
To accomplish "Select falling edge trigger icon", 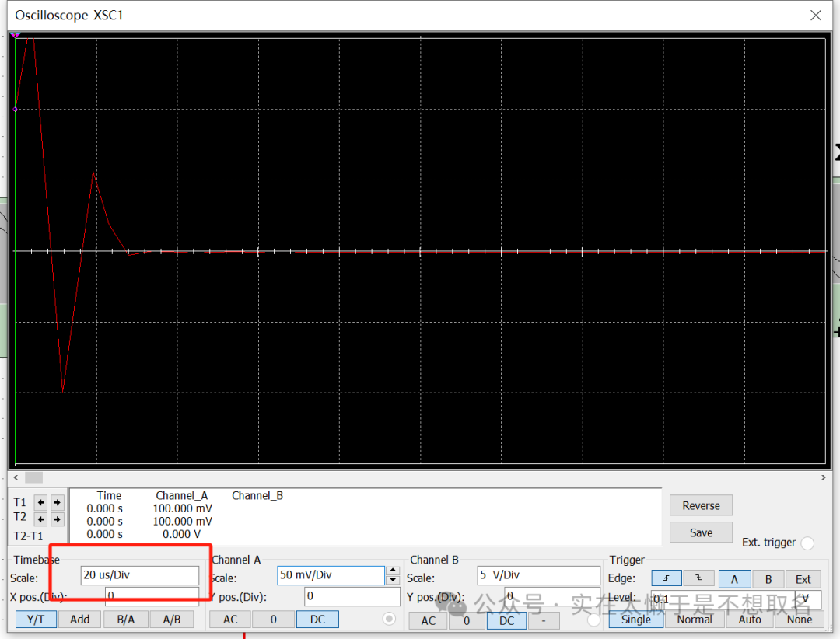I will pyautogui.click(x=698, y=578).
